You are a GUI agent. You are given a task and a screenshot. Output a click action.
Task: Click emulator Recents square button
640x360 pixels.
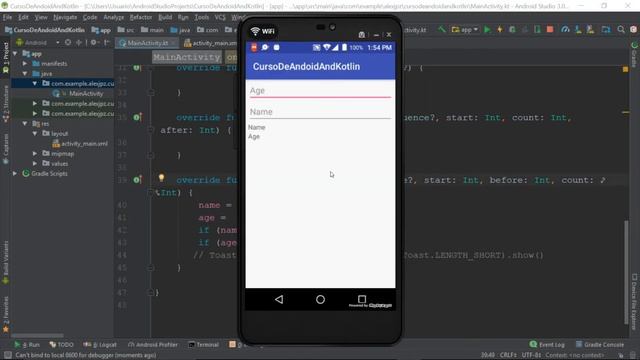[x=362, y=299]
